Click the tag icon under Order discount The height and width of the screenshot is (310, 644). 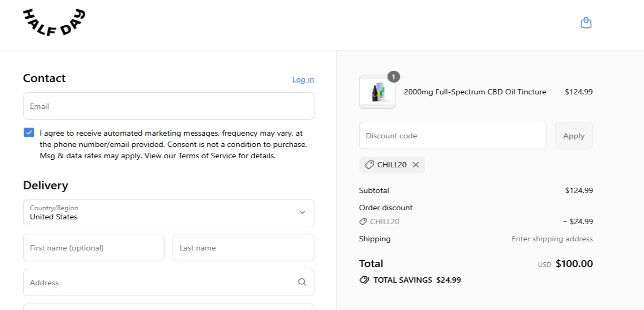pyautogui.click(x=364, y=221)
